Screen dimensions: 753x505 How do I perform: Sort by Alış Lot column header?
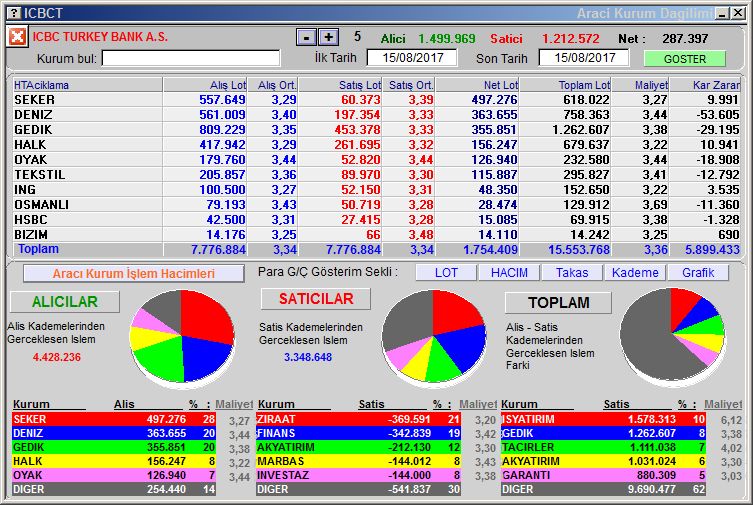[205, 85]
